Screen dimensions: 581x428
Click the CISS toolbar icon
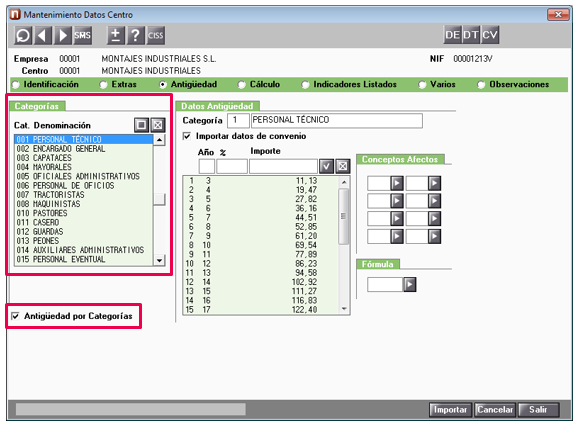tap(156, 36)
